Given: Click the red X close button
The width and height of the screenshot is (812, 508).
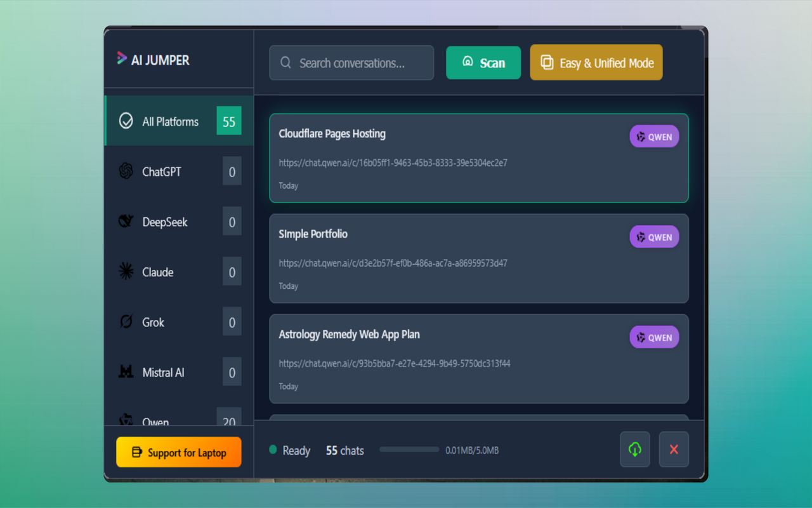Looking at the screenshot, I should pos(674,449).
